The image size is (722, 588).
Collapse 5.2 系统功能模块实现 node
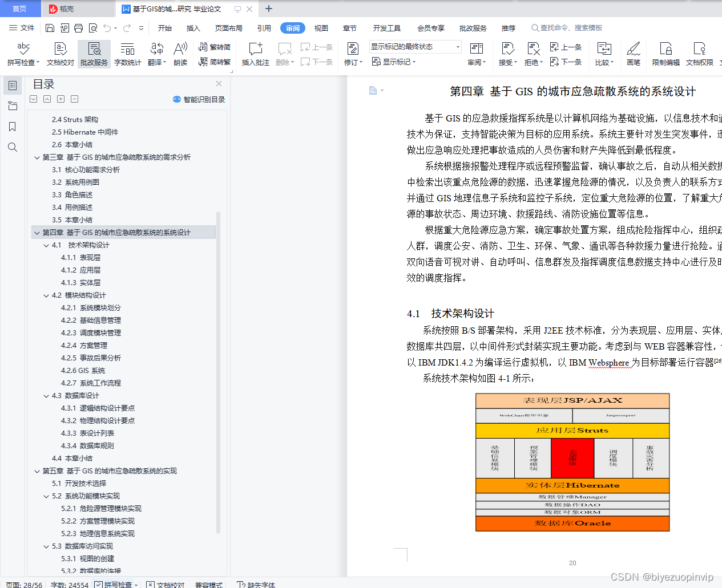[46, 496]
